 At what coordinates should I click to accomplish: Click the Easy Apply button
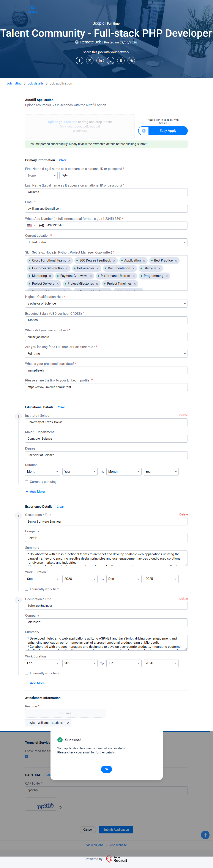(168, 131)
